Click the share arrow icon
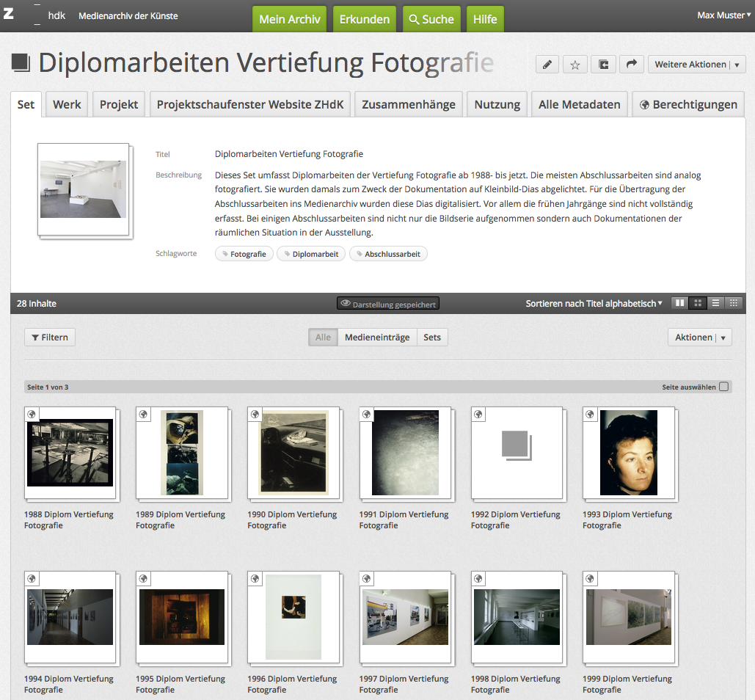The height and width of the screenshot is (700, 755). coord(631,65)
